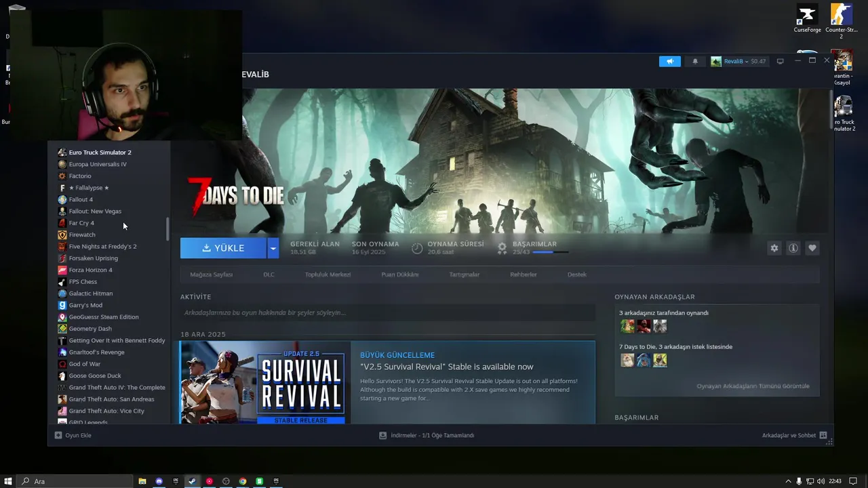Click the game page vertical scrollbar
This screenshot has width=868, height=488.
point(831,110)
